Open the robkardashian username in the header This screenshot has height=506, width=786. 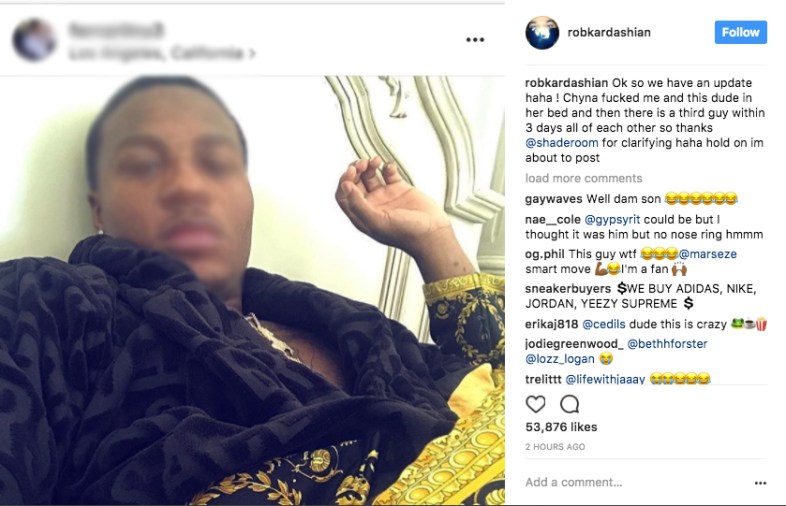[x=609, y=32]
